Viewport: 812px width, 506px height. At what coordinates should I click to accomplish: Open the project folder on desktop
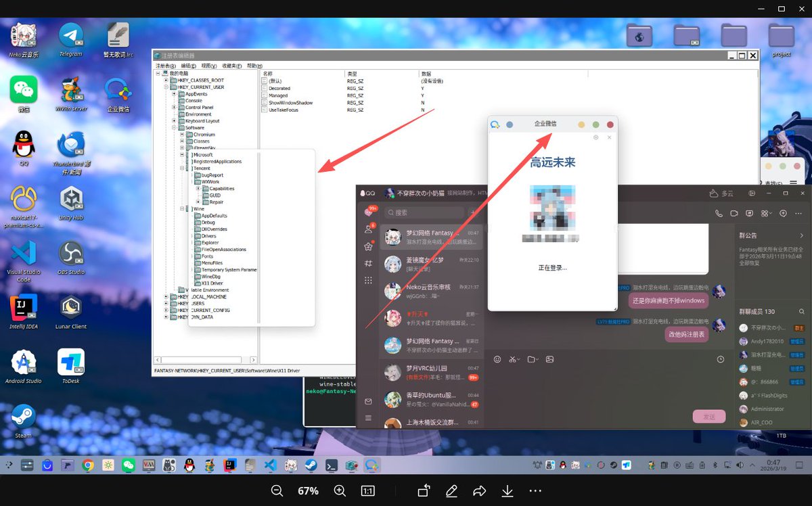click(x=781, y=39)
